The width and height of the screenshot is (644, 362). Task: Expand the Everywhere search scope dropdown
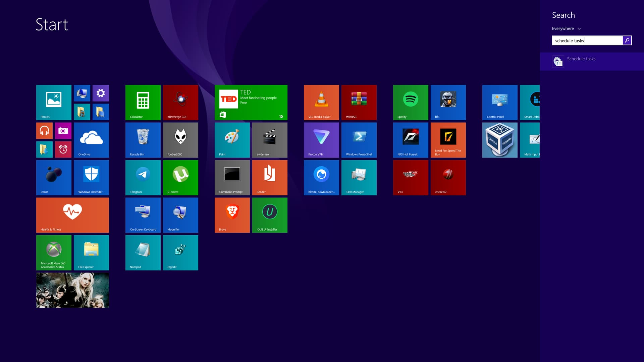coord(566,28)
